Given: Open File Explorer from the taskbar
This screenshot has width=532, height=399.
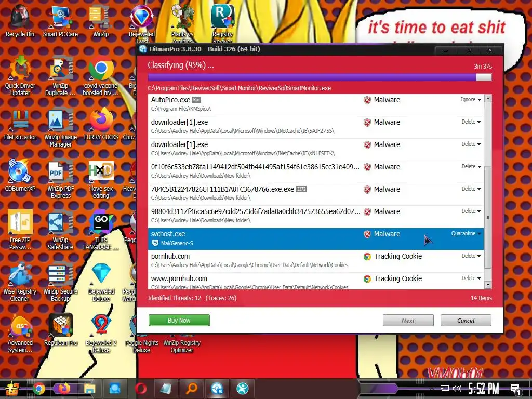Looking at the screenshot, I should [x=89, y=389].
